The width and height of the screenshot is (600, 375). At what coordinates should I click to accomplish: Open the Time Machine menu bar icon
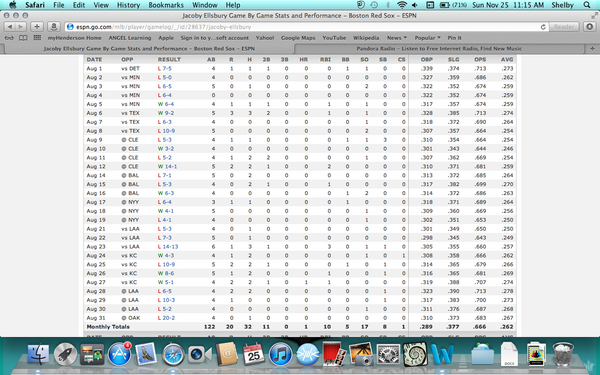374,5
